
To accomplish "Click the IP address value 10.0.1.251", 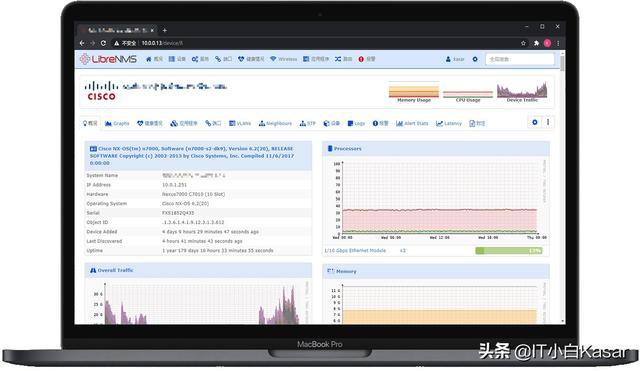I will (174, 185).
